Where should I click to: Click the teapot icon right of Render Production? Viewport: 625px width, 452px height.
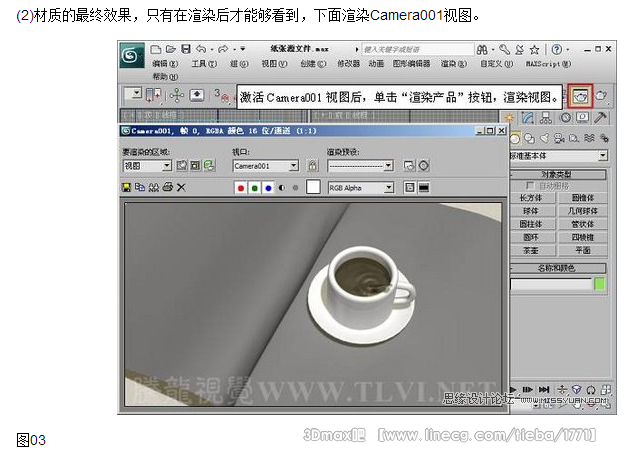point(601,96)
